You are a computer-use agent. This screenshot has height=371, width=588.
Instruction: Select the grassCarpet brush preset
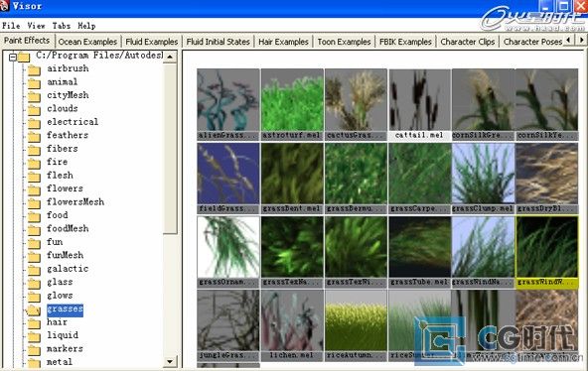(419, 178)
